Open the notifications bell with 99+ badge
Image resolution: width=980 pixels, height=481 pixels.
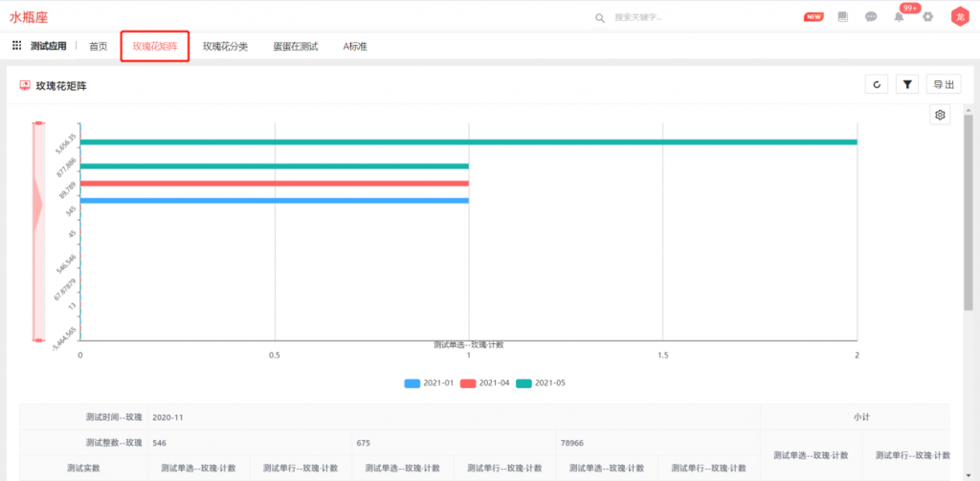[x=900, y=17]
